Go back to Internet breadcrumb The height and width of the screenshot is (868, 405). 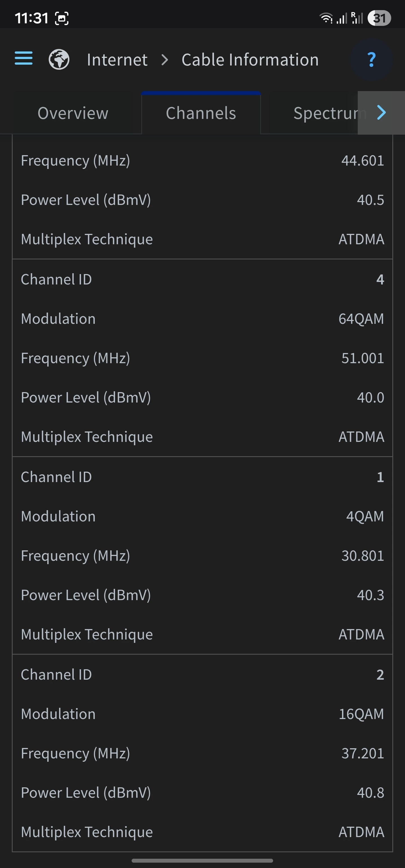click(117, 60)
